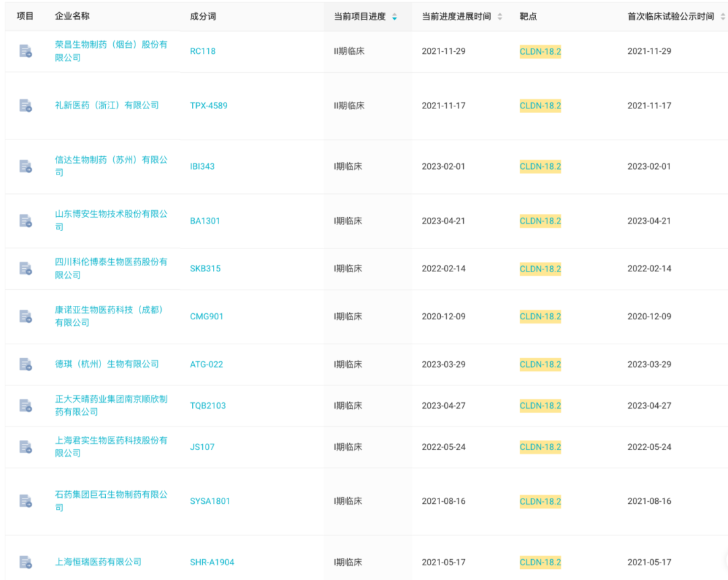
Task: Open ingredient link ATG-022
Action: (x=206, y=364)
